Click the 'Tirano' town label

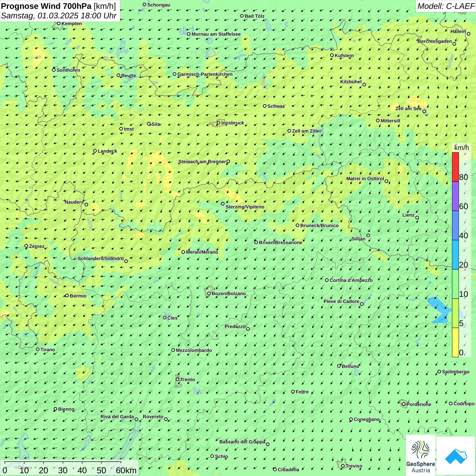point(48,350)
